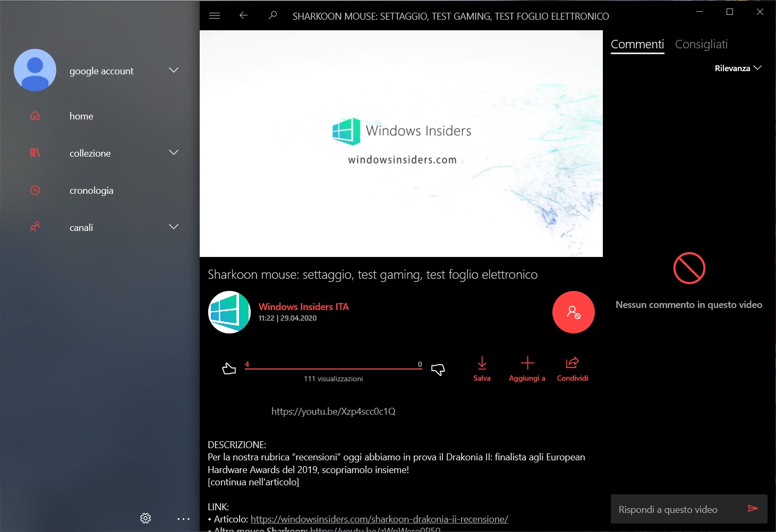Like the video with thumbs up
The height and width of the screenshot is (532, 776).
229,368
